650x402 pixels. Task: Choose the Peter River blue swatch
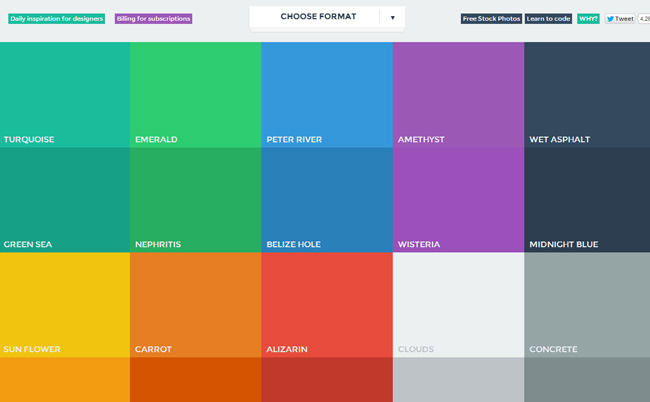coord(327,95)
